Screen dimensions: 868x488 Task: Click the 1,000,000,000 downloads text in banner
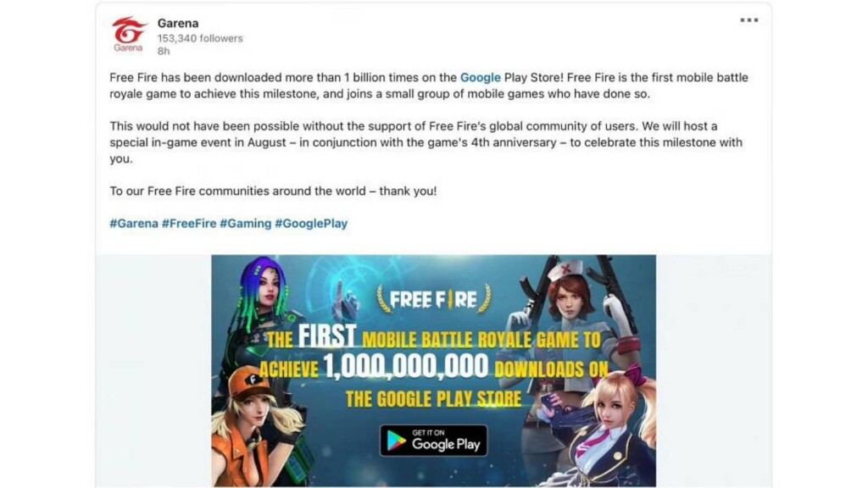(406, 366)
